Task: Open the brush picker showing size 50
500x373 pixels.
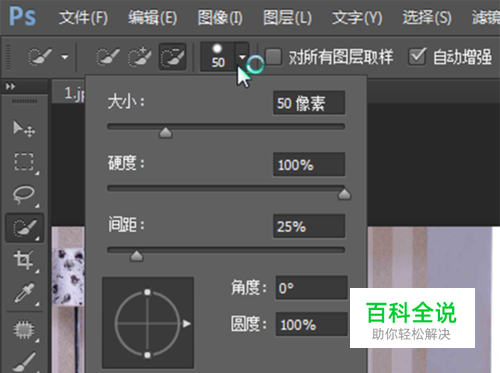Action: pyautogui.click(x=224, y=57)
